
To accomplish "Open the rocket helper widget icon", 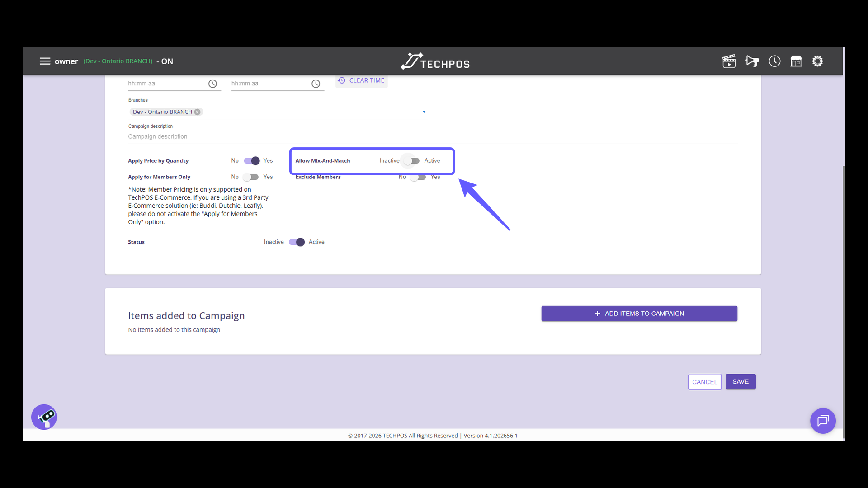I will click(x=44, y=417).
